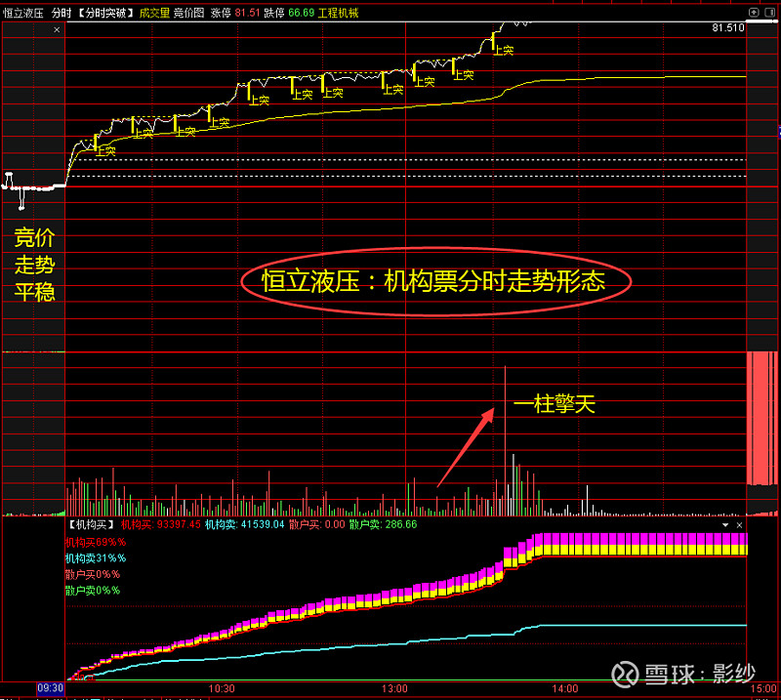This screenshot has width=781, height=700.
Task: Click the 散户卖: 286.66 value
Action: (383, 524)
